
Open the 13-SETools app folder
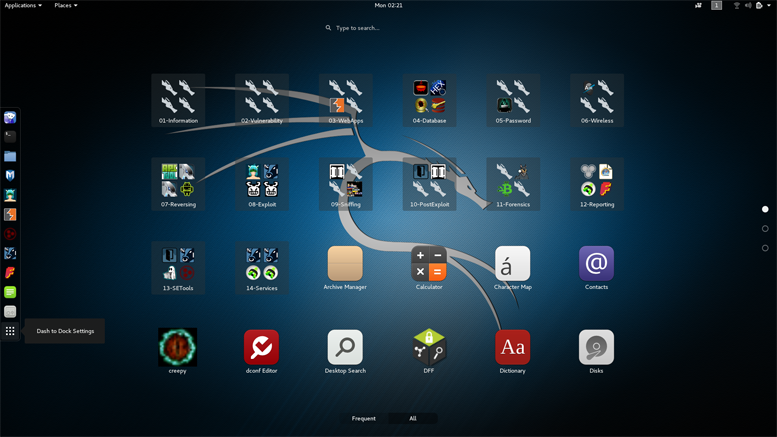(178, 268)
